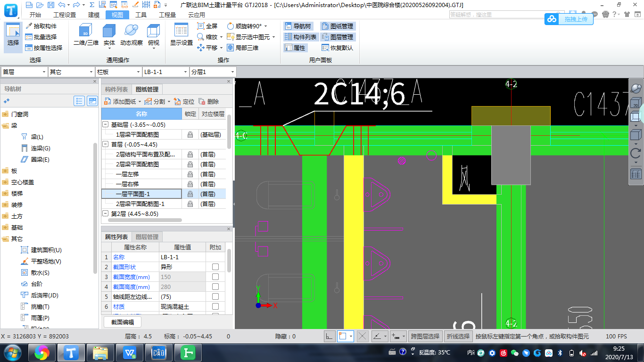Screen dimensions: 644x362
Task: Toggle 导航树 navigation tree panel
Action: (x=297, y=26)
